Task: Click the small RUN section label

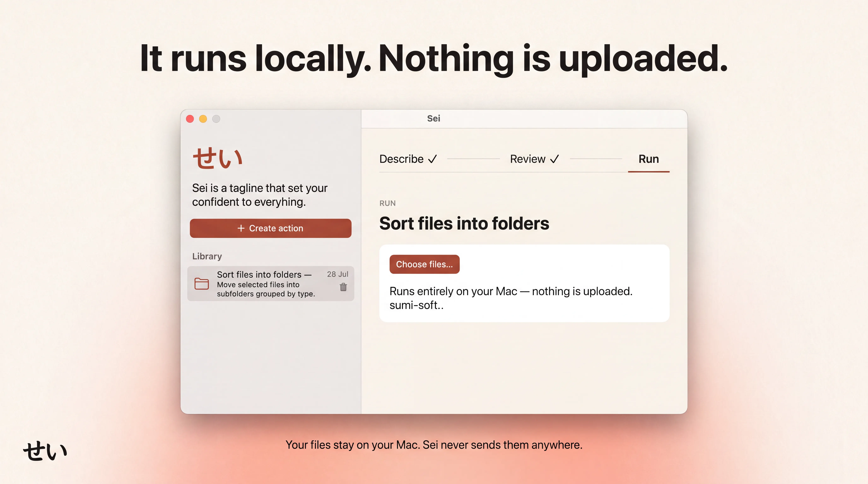Action: click(387, 203)
